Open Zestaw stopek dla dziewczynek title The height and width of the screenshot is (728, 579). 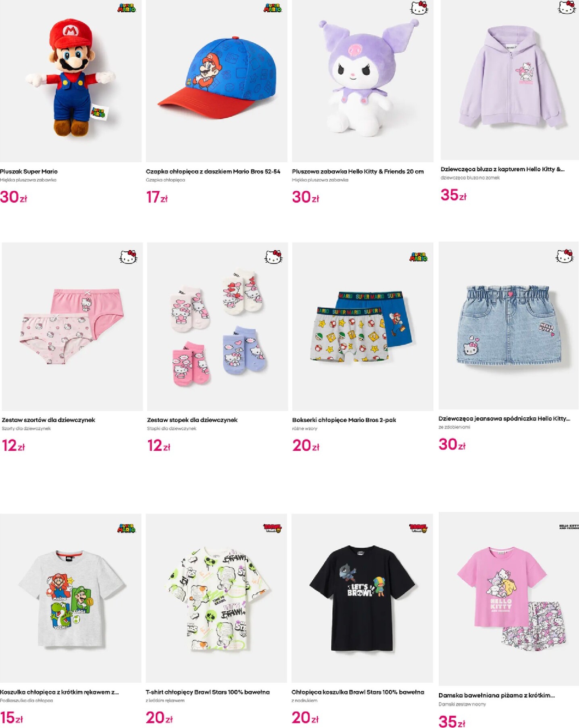192,420
